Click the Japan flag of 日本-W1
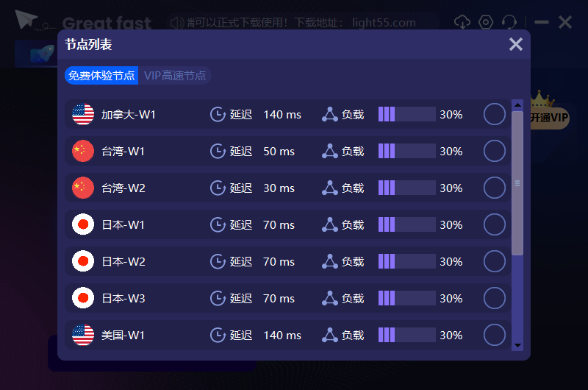The width and height of the screenshot is (588, 390). coord(83,224)
